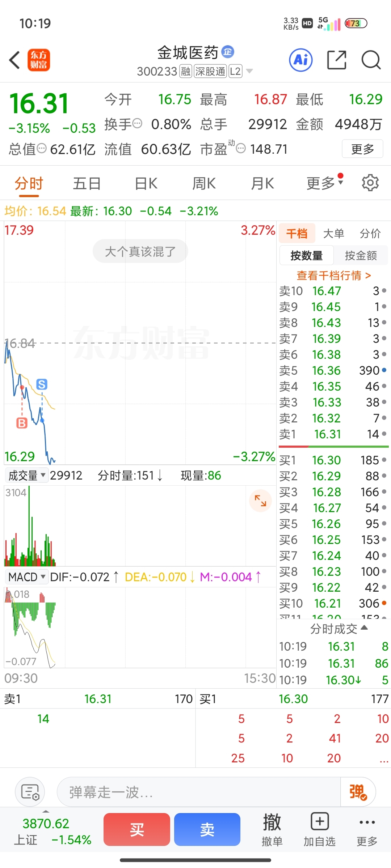Tap 买1 row at 16.30 with 185

point(333,460)
